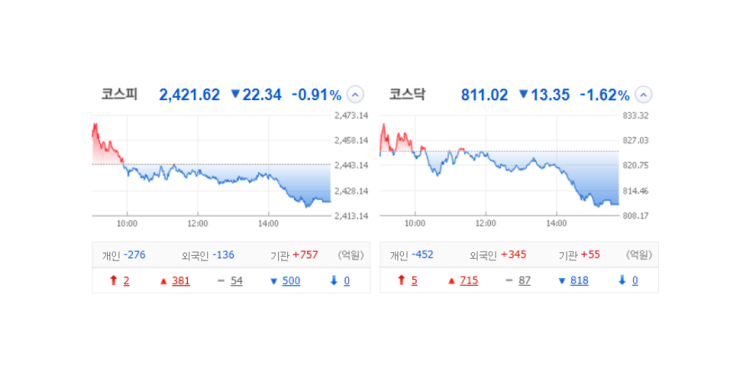This screenshot has width=743, height=369.
Task: Click the KOSDAQ rising red triangle icon
Action: pos(452,281)
